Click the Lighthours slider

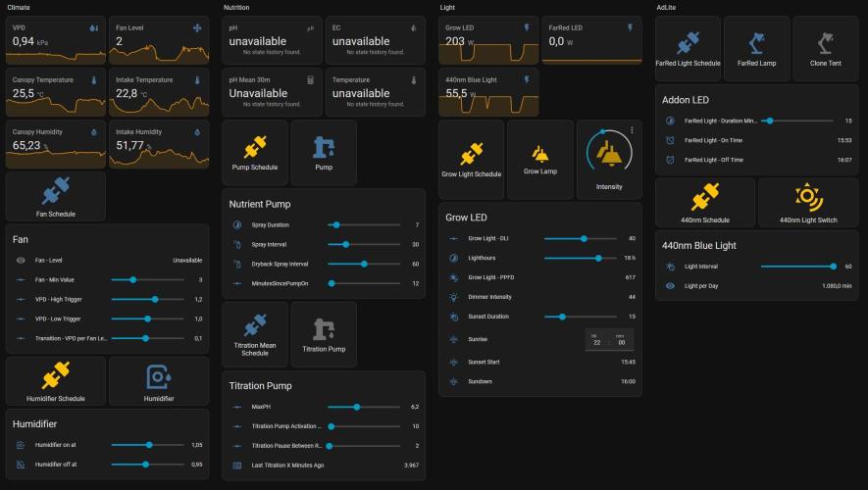(x=581, y=258)
